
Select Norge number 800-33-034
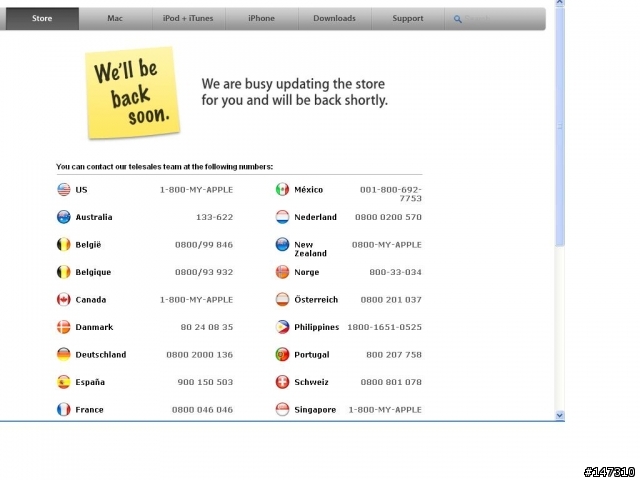point(396,272)
